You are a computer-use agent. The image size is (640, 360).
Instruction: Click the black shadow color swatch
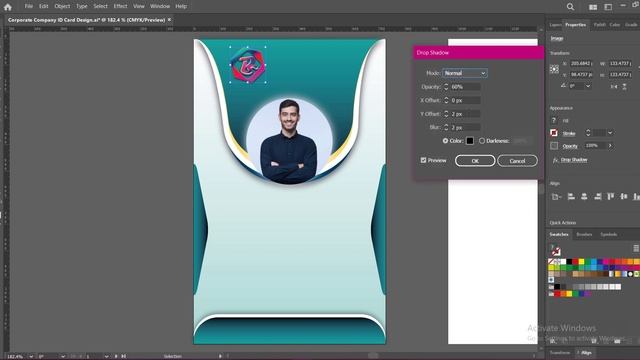pyautogui.click(x=470, y=141)
